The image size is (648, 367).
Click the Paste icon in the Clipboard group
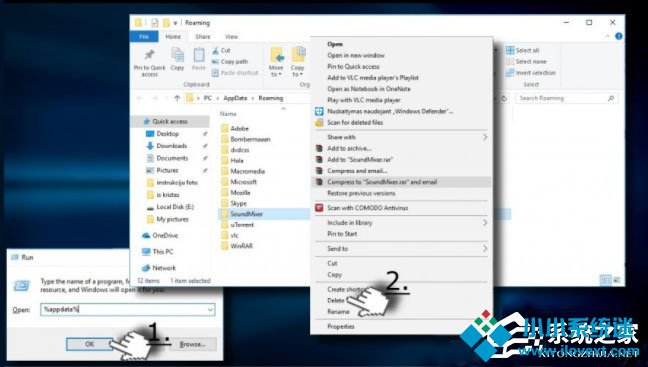(199, 55)
